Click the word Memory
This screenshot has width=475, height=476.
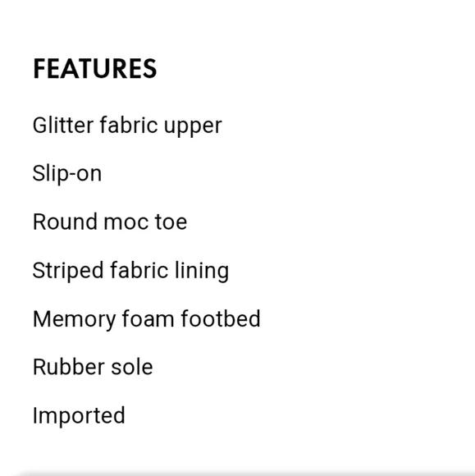[75, 320]
